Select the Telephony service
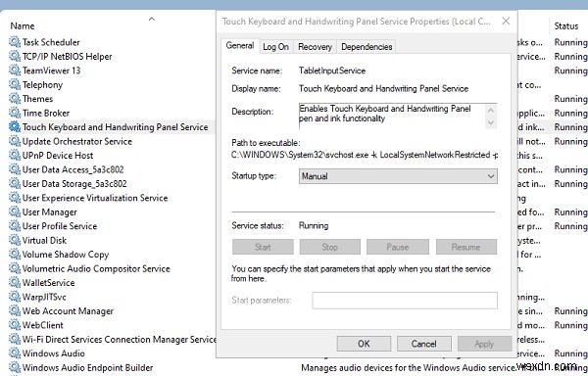The width and height of the screenshot is (588, 376). pyautogui.click(x=42, y=85)
